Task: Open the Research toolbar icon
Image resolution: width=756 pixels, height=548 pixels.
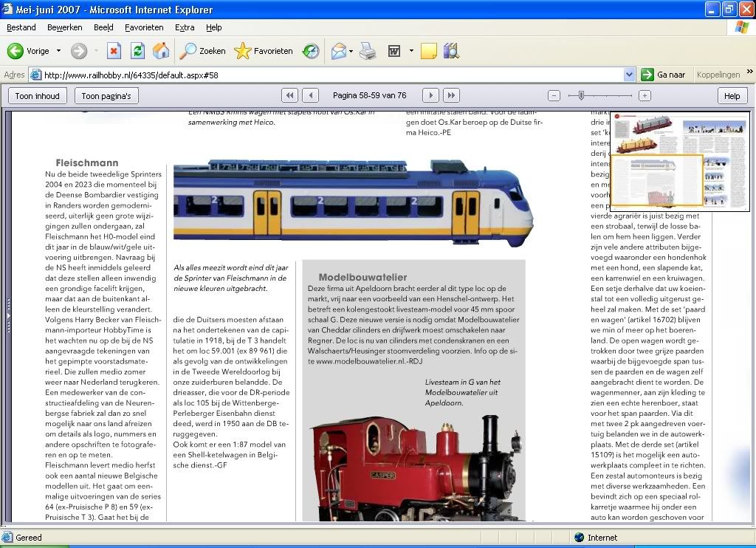Action: pyautogui.click(x=451, y=51)
